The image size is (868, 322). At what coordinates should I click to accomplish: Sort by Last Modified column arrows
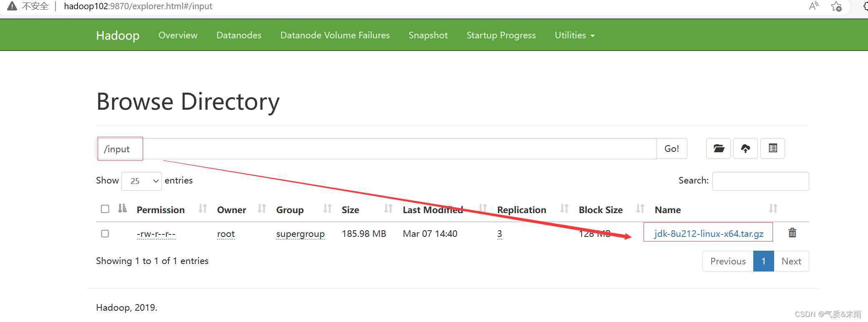point(483,209)
